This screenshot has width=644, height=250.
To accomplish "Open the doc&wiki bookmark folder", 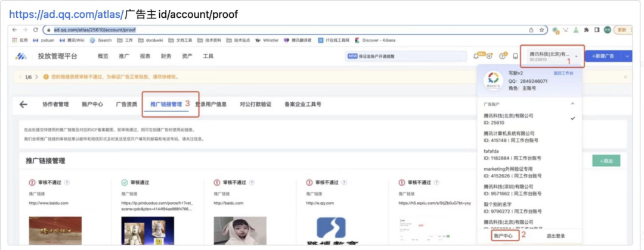I will pyautogui.click(x=151, y=40).
